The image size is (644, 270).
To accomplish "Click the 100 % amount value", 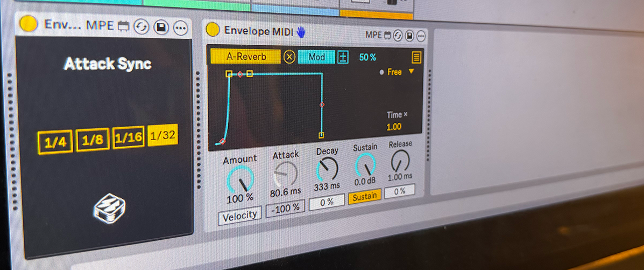I will pos(240,199).
